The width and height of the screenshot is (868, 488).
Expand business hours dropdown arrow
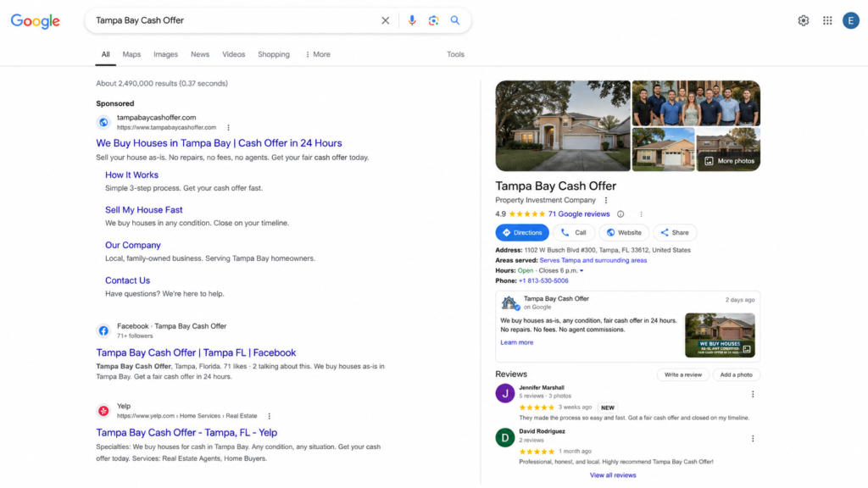point(581,271)
